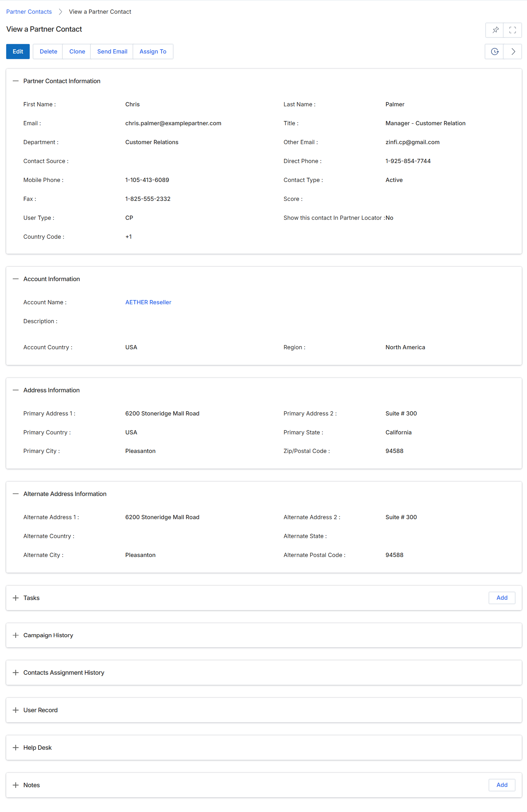Expand Contacts Assignment History section
The width and height of the screenshot is (527, 812).
click(15, 672)
